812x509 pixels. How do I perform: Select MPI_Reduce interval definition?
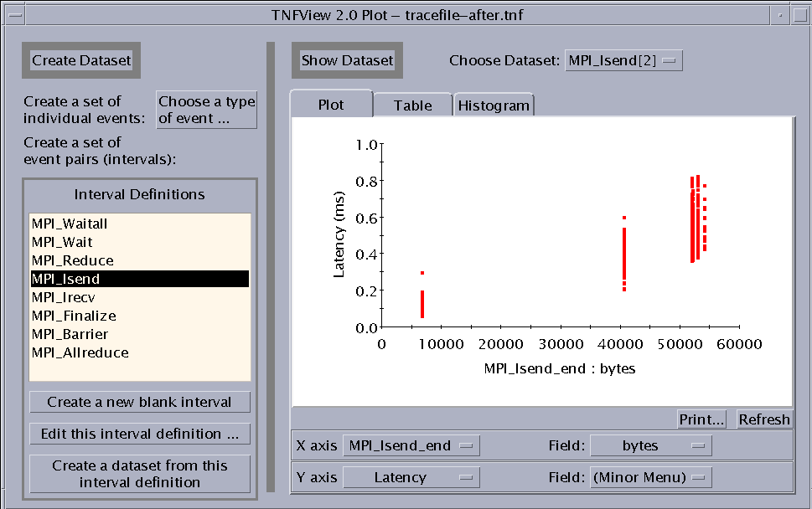tap(140, 260)
